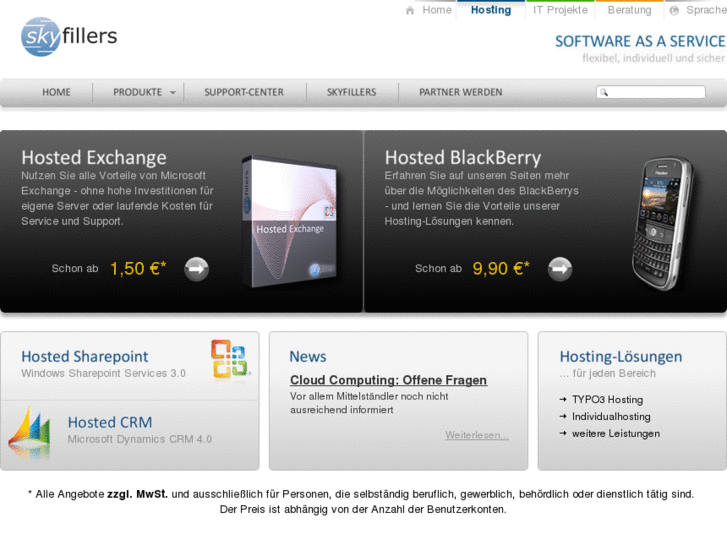Switch to the Beratung tab
This screenshot has width=727, height=545.
[629, 10]
